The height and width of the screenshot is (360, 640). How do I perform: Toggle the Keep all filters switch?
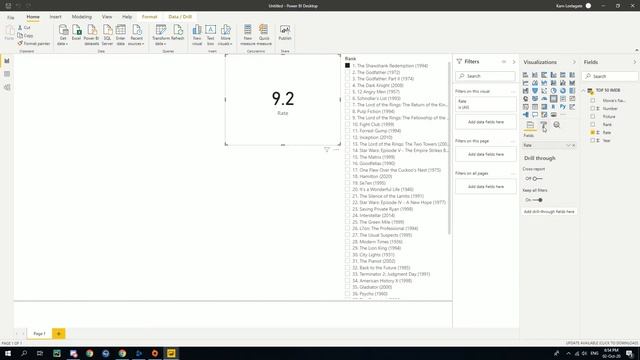point(538,200)
